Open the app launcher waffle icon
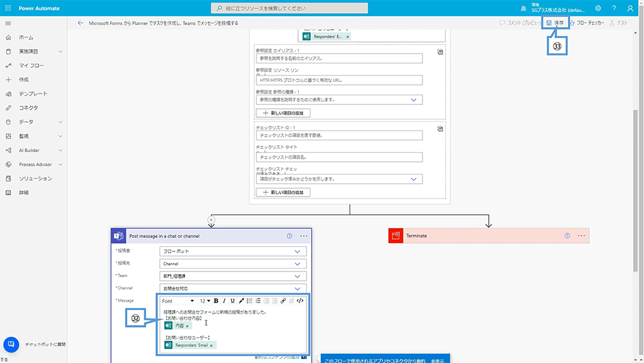The height and width of the screenshot is (363, 644). (x=8, y=8)
